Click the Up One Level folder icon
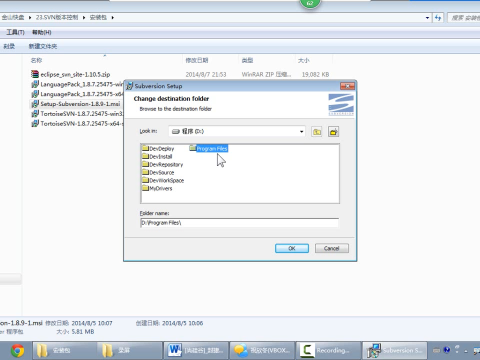The width and height of the screenshot is (480, 360). (317, 132)
